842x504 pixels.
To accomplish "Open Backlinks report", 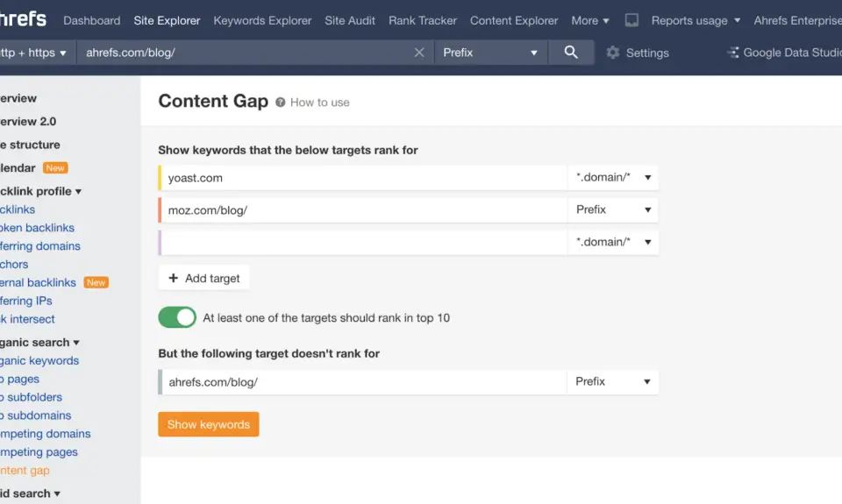I will click(18, 209).
